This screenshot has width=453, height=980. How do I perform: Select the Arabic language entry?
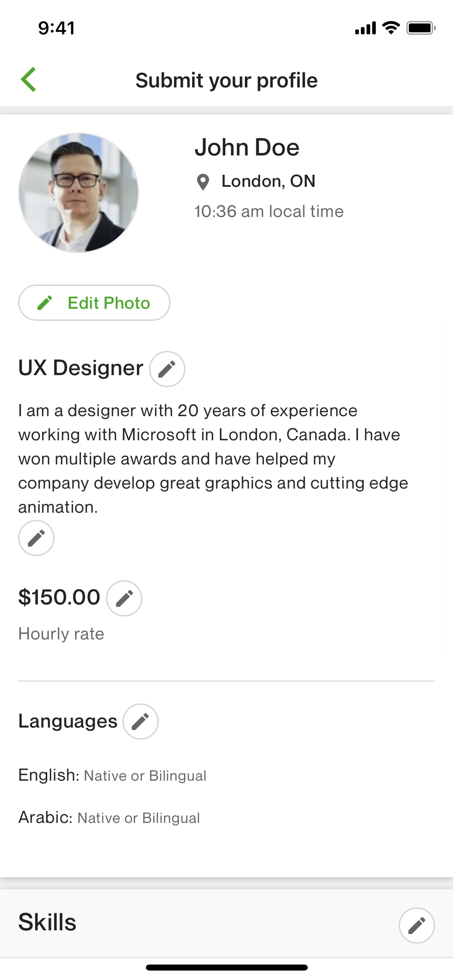click(x=109, y=817)
